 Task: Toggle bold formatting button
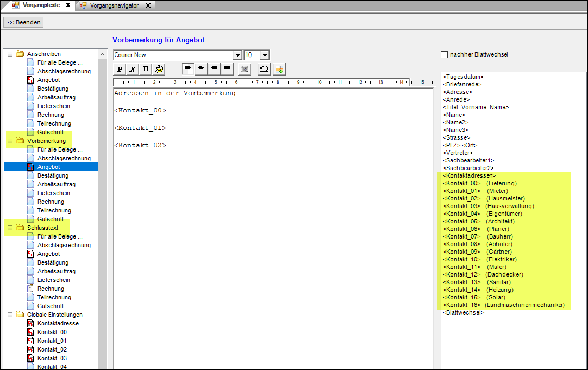click(x=120, y=69)
